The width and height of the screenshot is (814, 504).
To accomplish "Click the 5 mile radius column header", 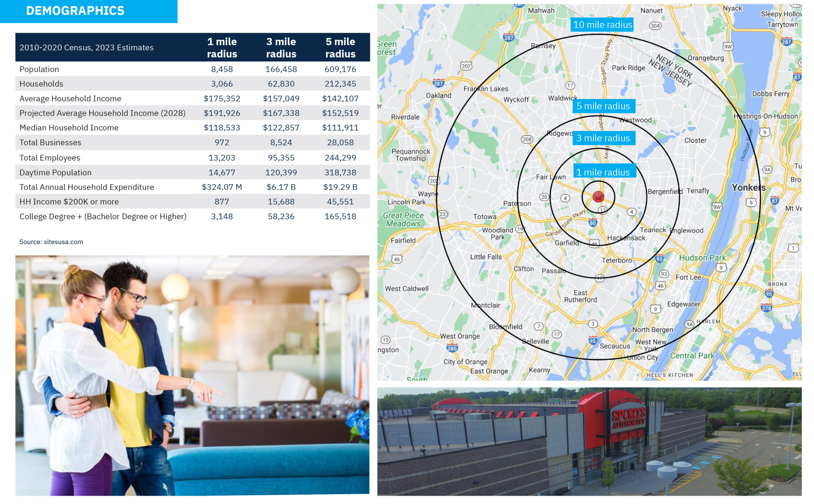I will tap(340, 47).
